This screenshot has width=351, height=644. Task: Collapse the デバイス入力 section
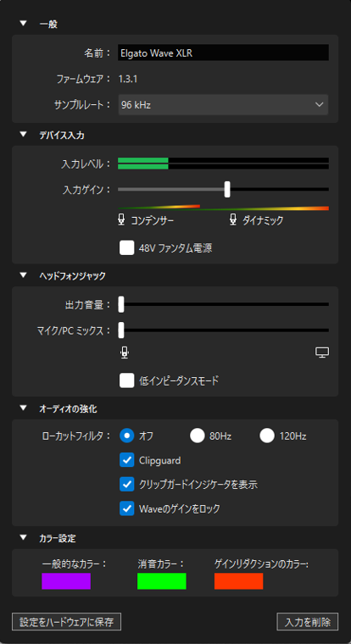23,134
